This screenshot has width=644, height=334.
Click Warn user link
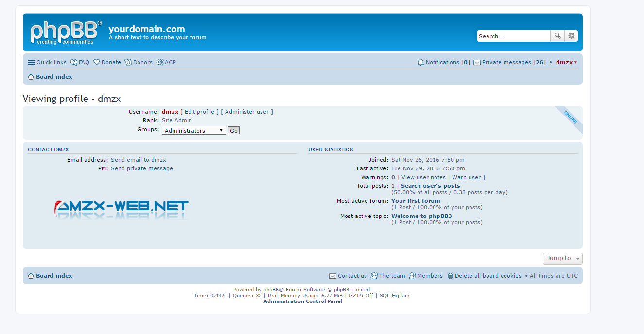[466, 177]
